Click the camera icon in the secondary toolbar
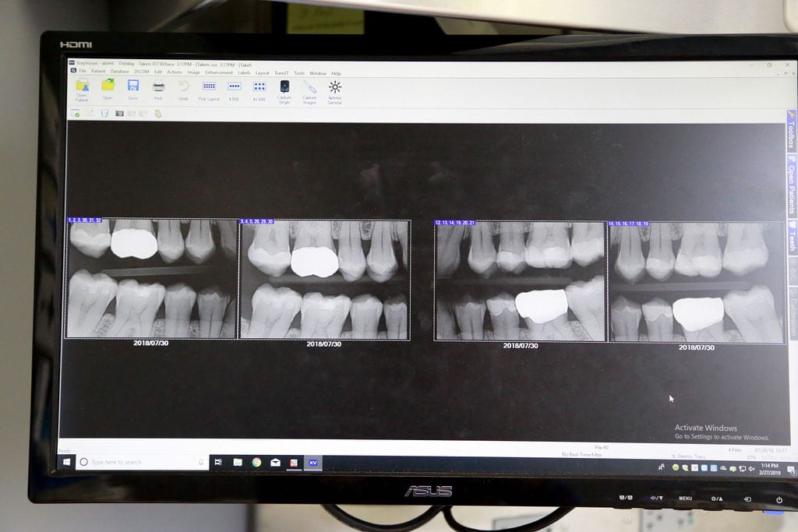 click(119, 114)
